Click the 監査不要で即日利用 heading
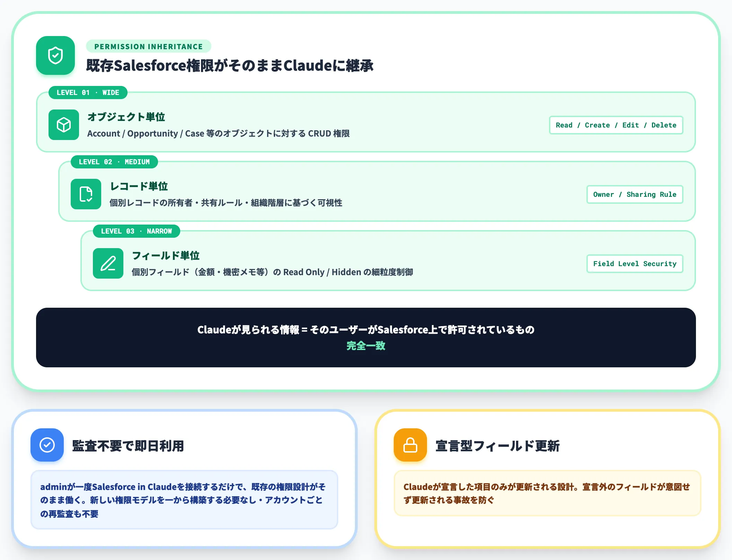Screen dimensions: 732x560 coord(128,446)
